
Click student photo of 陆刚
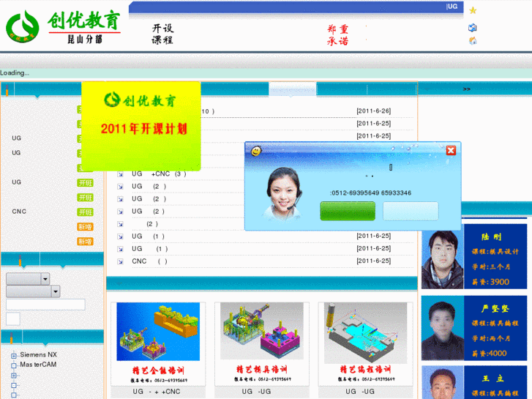point(443,257)
